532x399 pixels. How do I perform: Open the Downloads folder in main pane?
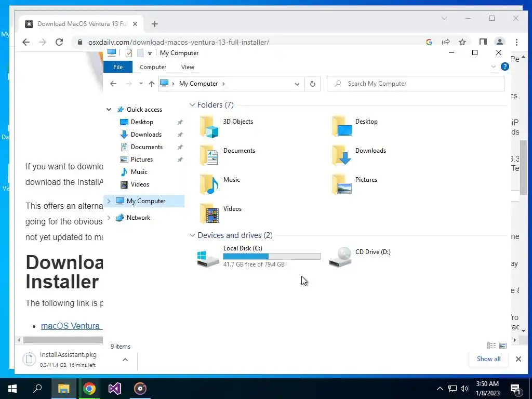[342, 155]
